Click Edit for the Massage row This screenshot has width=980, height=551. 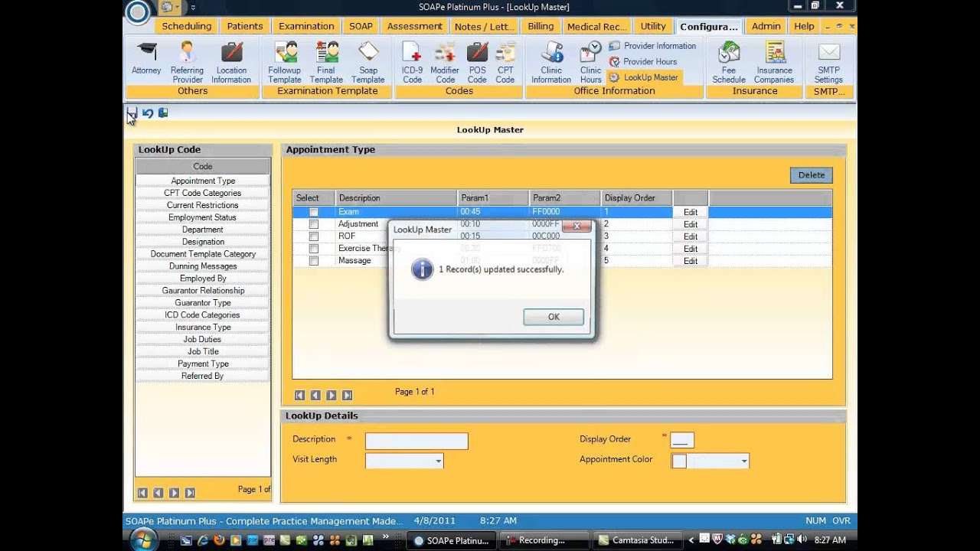(691, 261)
